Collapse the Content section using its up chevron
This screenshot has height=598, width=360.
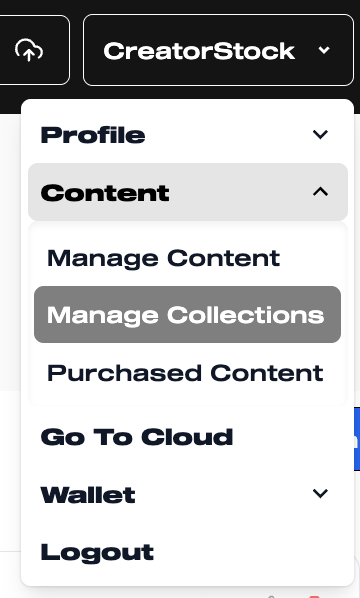[320, 191]
